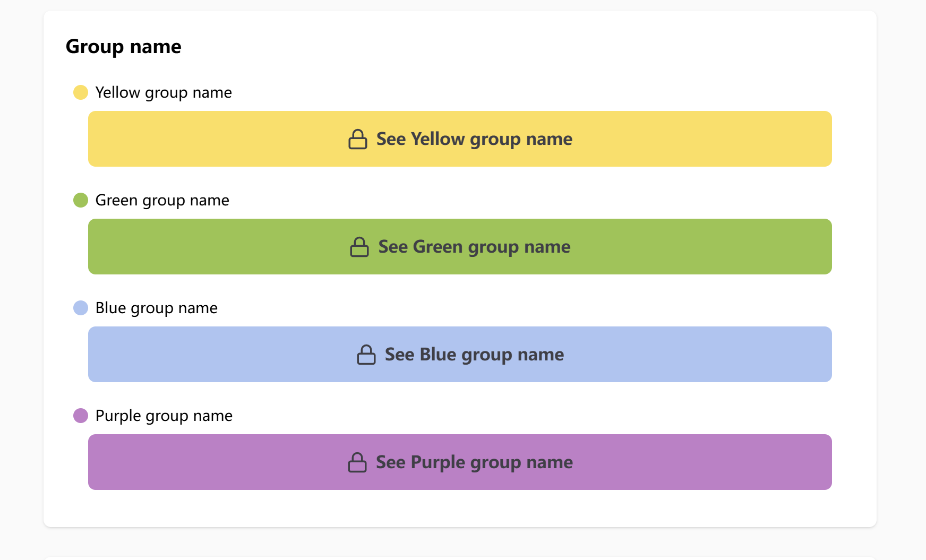Pick the light blue color dot
This screenshot has width=926, height=560.
[x=81, y=308]
